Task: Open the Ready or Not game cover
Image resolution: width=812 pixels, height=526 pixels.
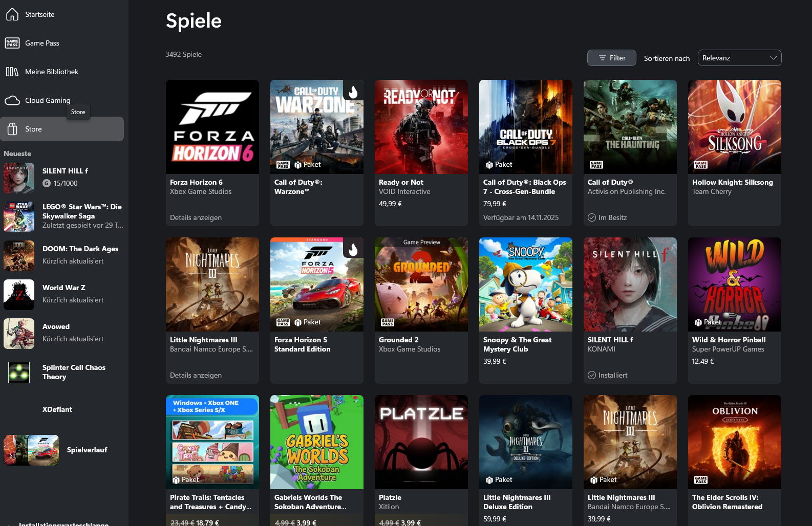Action: (x=421, y=127)
